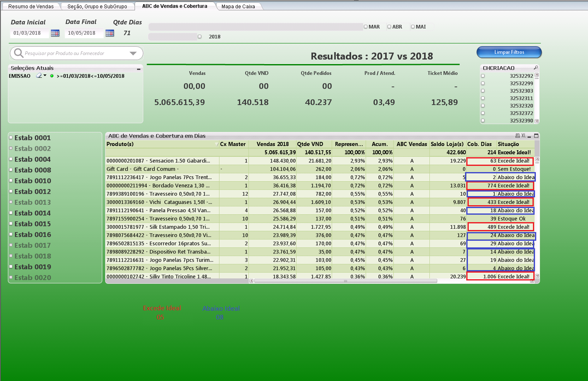Click the green status dot beside EMISSAO
Screen dimensions: 588x381
click(x=52, y=76)
